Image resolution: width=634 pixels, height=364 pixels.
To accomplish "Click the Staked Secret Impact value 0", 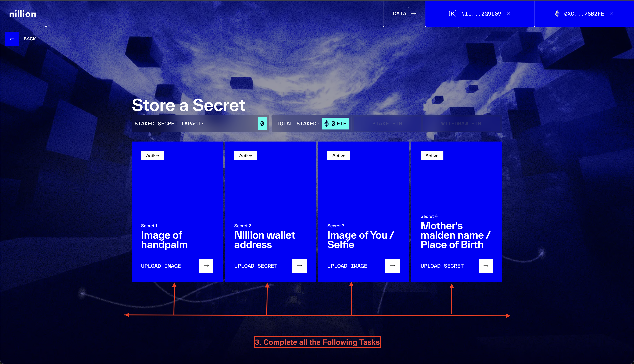I will pyautogui.click(x=262, y=124).
